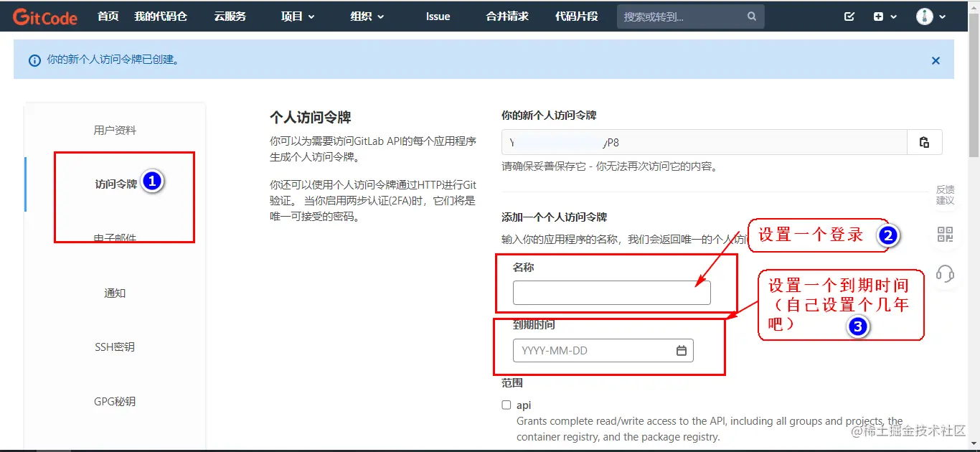Open 代码片段 in top navigation
Image resolution: width=980 pixels, height=452 pixels.
point(577,16)
